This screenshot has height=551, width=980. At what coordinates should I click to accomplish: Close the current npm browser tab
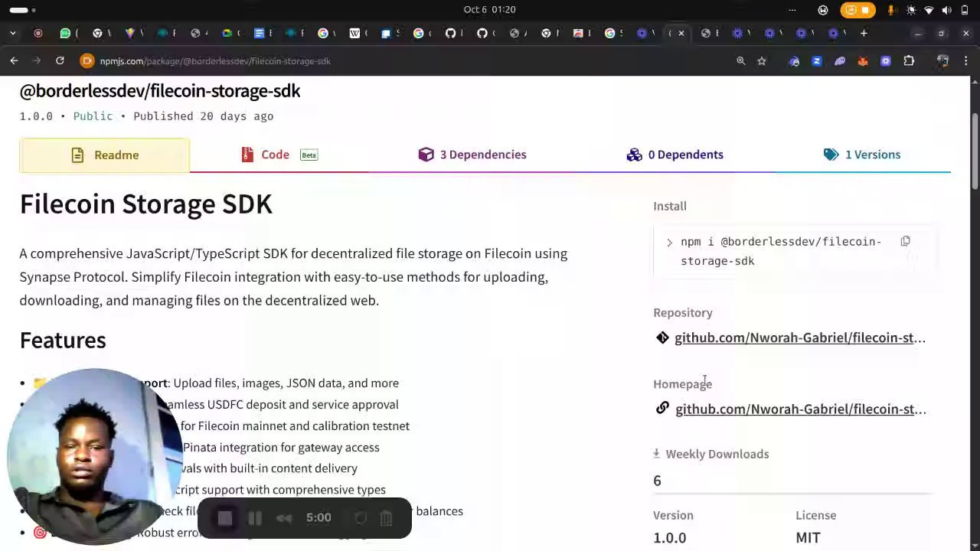[681, 33]
